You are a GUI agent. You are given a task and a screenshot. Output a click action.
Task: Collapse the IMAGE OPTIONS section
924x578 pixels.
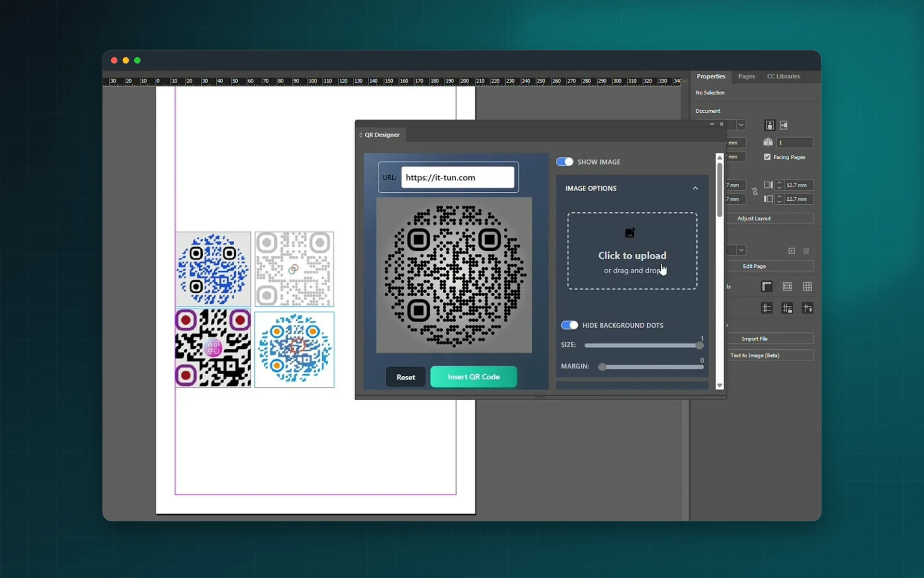[x=695, y=188]
